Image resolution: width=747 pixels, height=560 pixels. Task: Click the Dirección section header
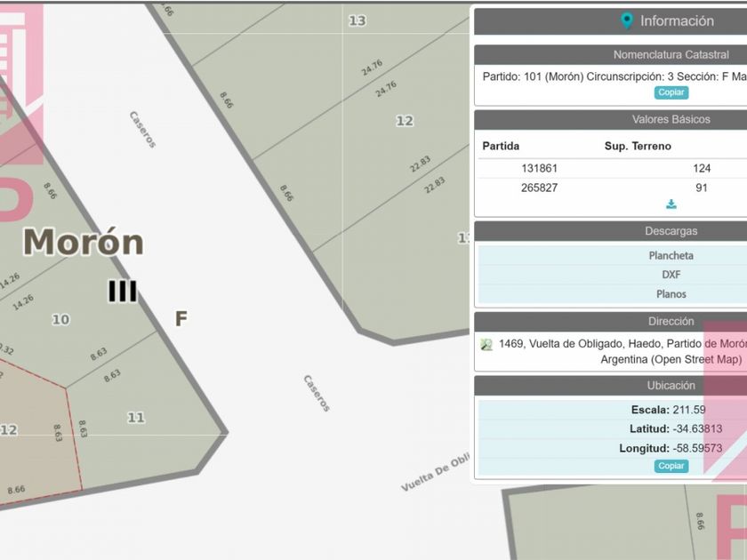671,322
